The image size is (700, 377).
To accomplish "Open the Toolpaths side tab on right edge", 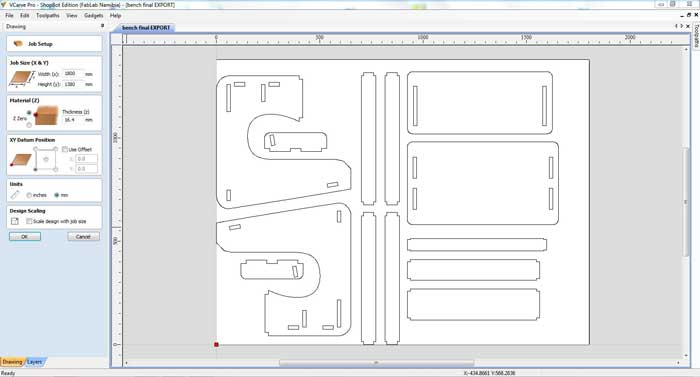I will pyautogui.click(x=696, y=36).
